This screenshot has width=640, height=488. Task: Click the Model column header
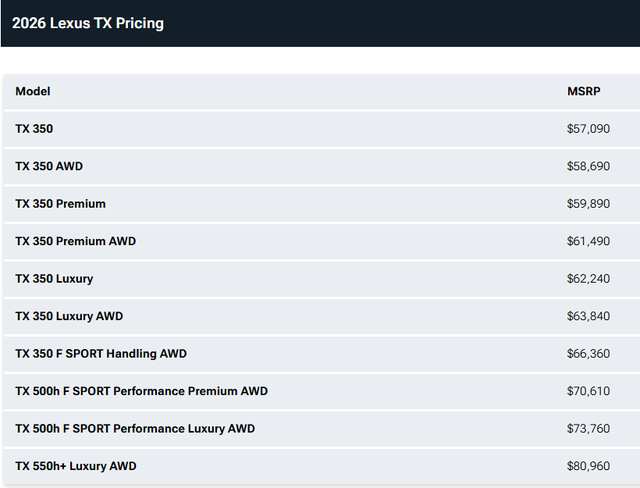point(33,91)
